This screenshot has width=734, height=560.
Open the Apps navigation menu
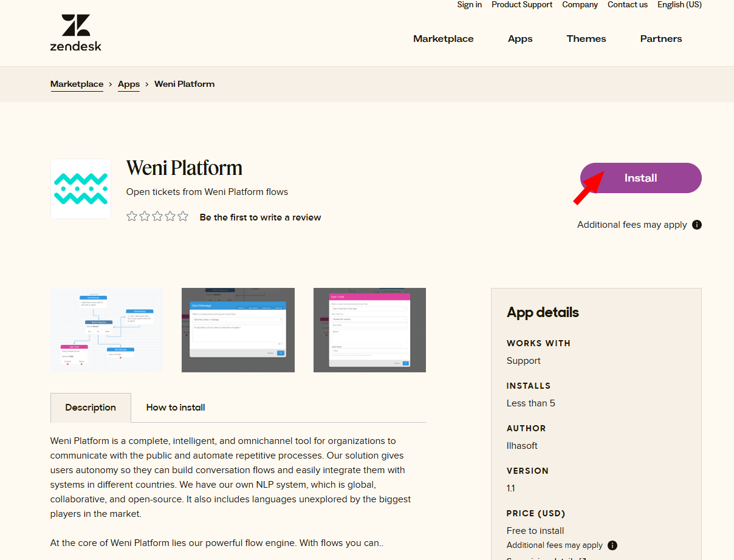(520, 39)
